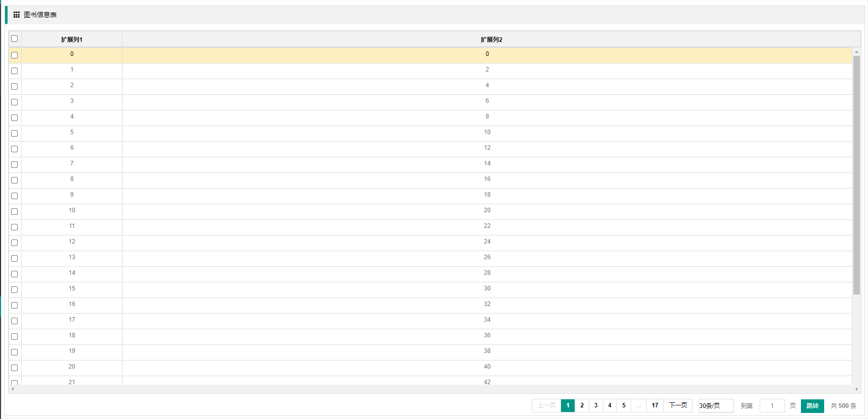Screen dimensions: 868x419
Task: Tick the checkbox for row 10
Action: tap(15, 212)
